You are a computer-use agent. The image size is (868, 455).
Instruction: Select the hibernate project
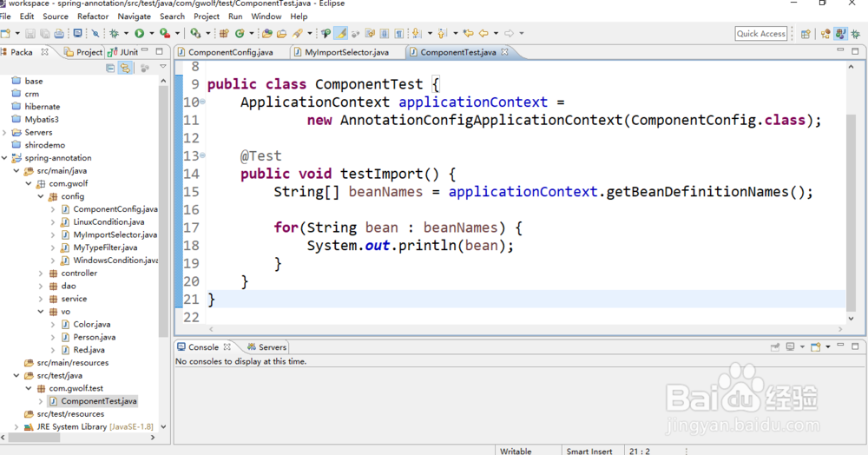pyautogui.click(x=42, y=106)
